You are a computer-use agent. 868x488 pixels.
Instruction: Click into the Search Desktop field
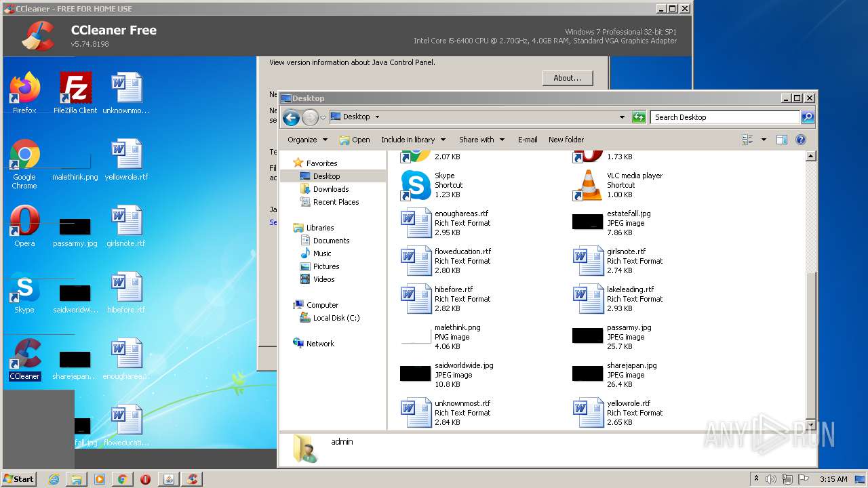[x=725, y=117]
